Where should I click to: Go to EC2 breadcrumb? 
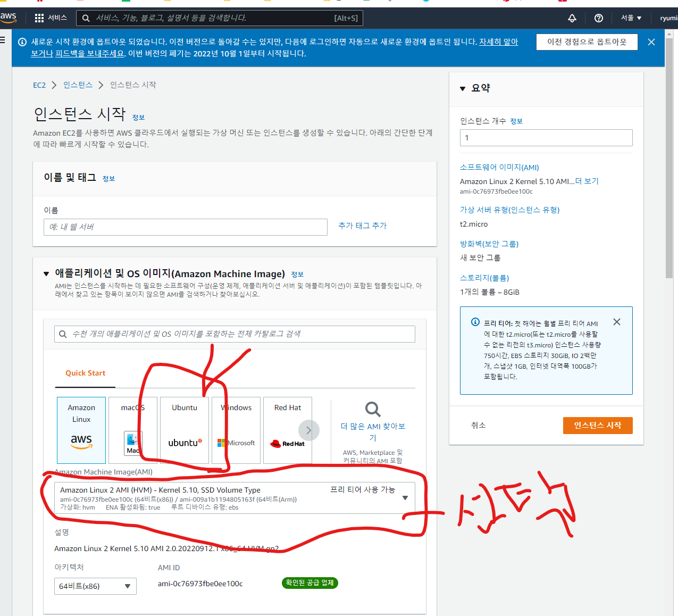[39, 85]
